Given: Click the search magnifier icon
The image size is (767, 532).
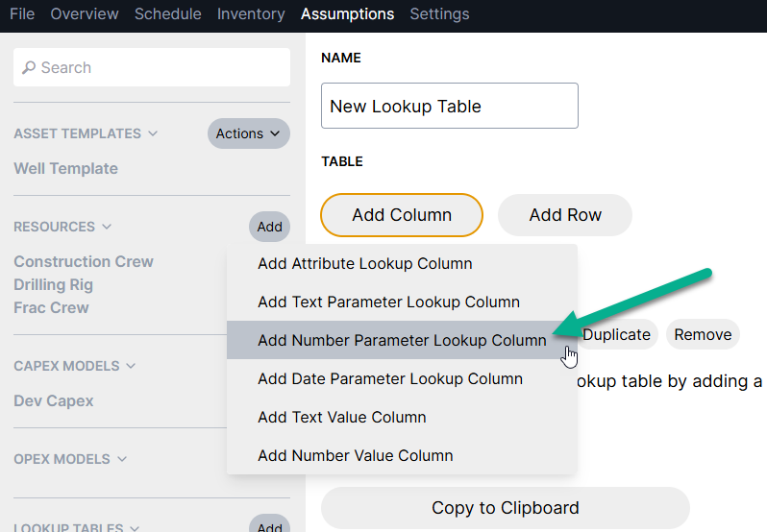Looking at the screenshot, I should [x=29, y=67].
